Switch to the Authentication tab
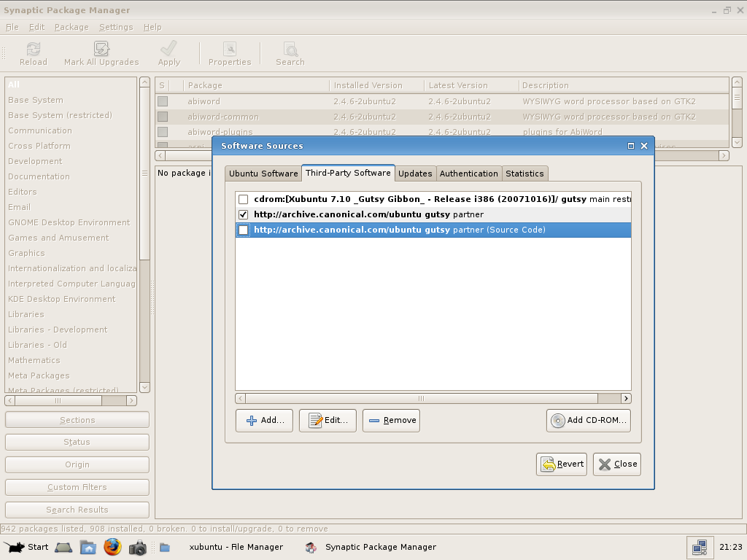 coord(469,174)
